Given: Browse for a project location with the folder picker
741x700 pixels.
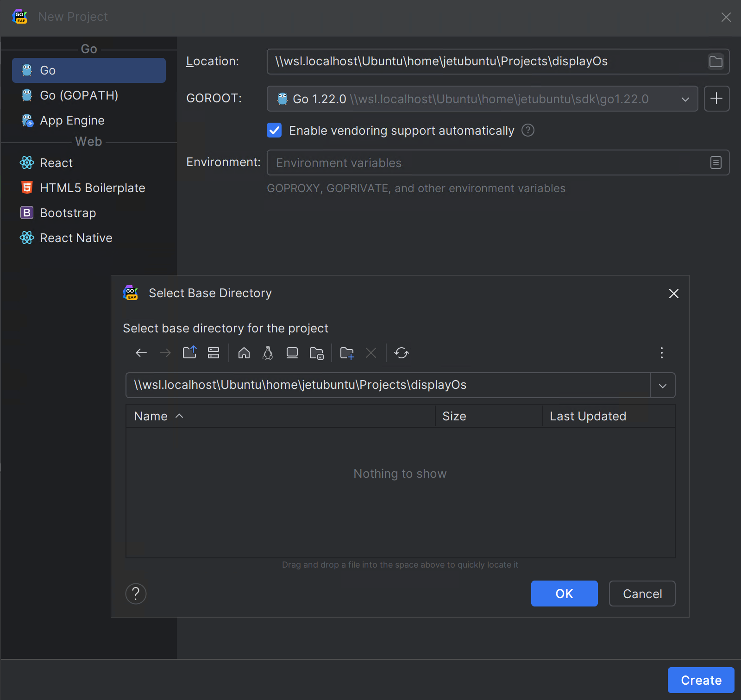Looking at the screenshot, I should pos(715,61).
